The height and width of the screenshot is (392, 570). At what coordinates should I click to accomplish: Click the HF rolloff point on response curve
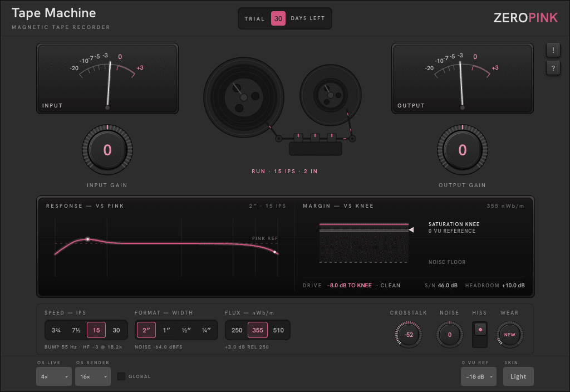[275, 252]
